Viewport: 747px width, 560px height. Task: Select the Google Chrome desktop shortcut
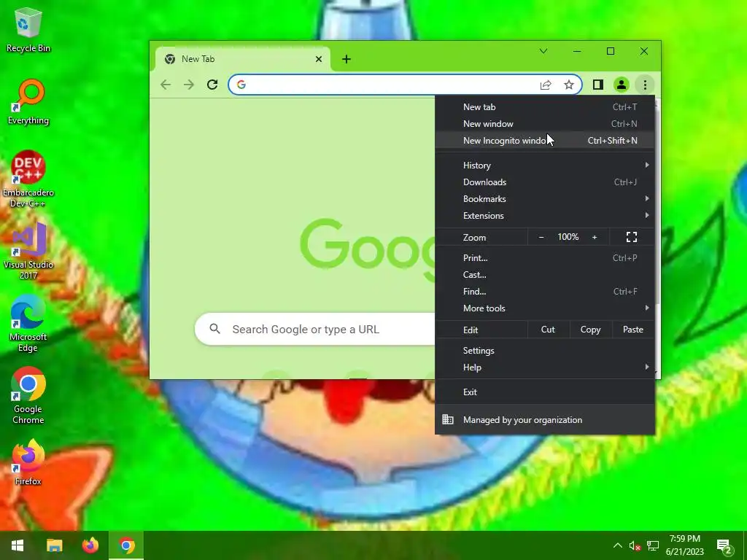click(x=28, y=395)
